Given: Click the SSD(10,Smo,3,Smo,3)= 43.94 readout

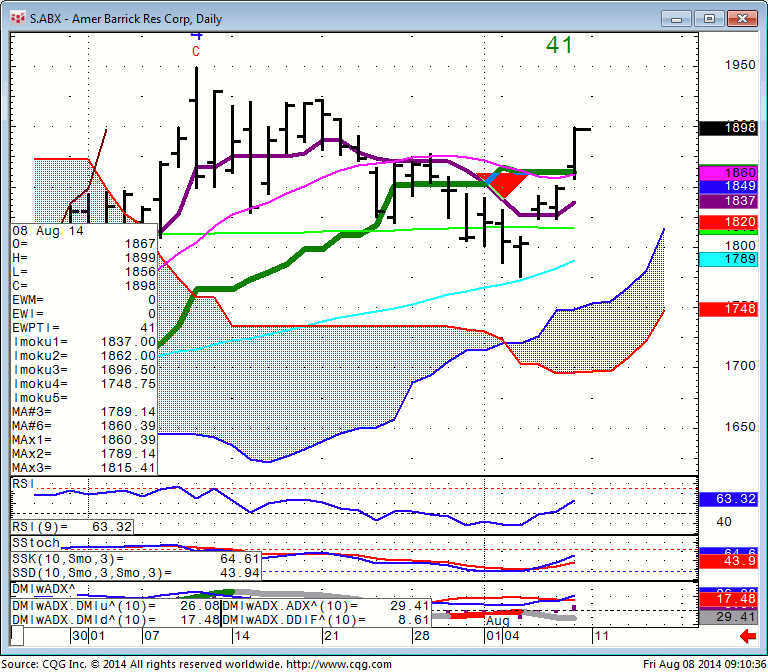Looking at the screenshot, I should [136, 573].
